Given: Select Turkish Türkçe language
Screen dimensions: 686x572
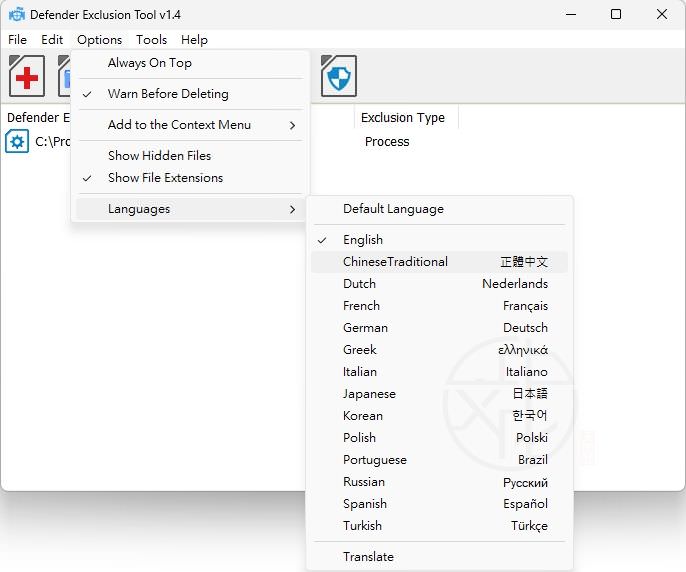Looking at the screenshot, I should (439, 525).
